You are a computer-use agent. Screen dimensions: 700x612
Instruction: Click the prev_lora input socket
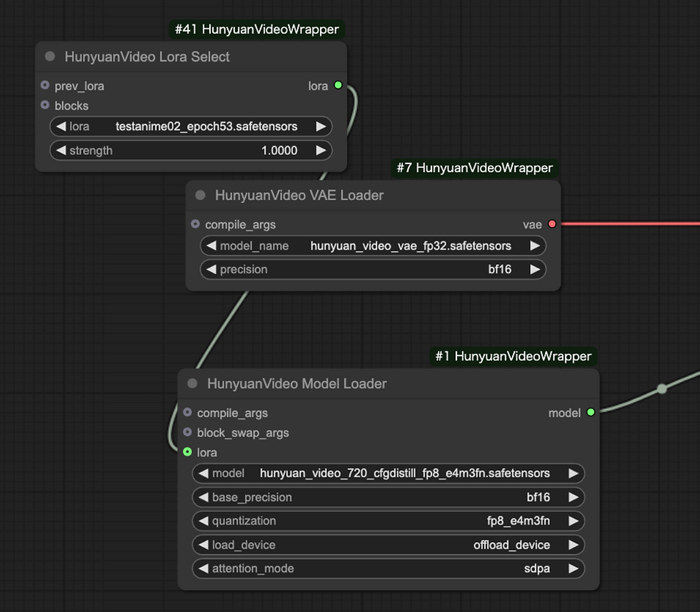point(44,85)
